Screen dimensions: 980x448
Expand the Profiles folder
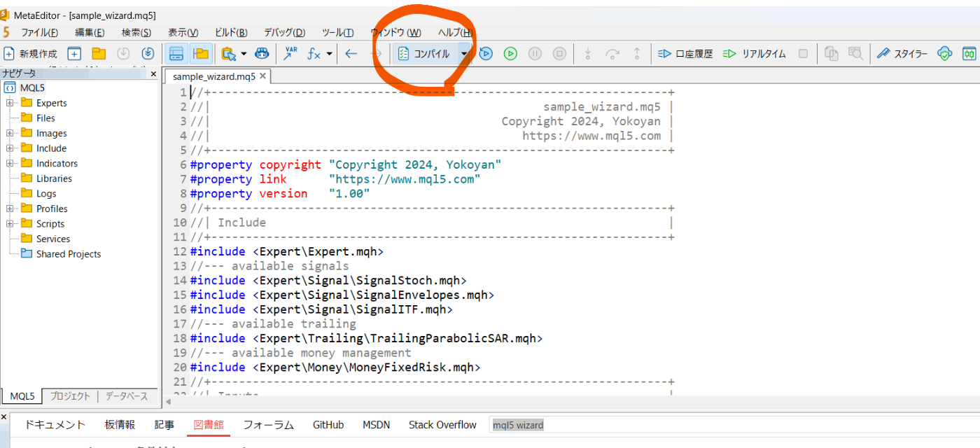coord(10,209)
